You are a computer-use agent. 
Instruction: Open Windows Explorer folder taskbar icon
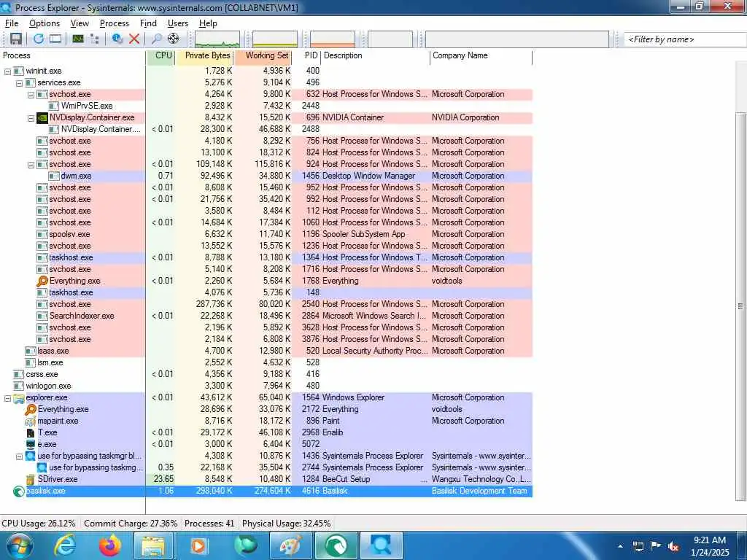click(155, 545)
